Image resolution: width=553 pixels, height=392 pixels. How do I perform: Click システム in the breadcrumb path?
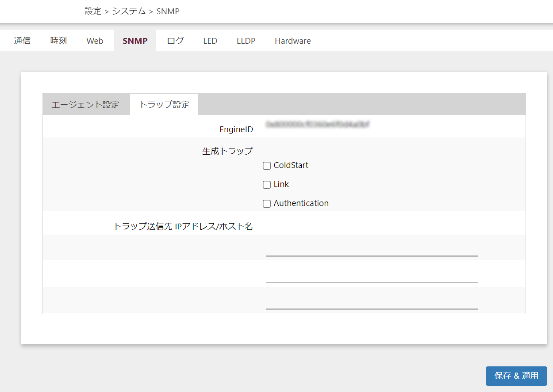point(129,11)
